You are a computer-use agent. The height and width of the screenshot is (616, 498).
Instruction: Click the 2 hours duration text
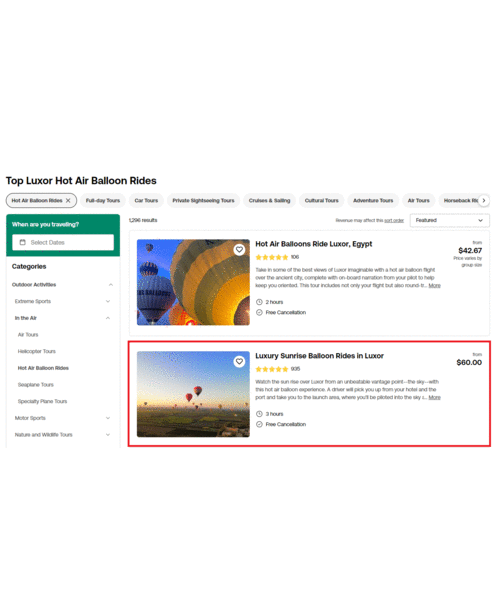tap(274, 302)
